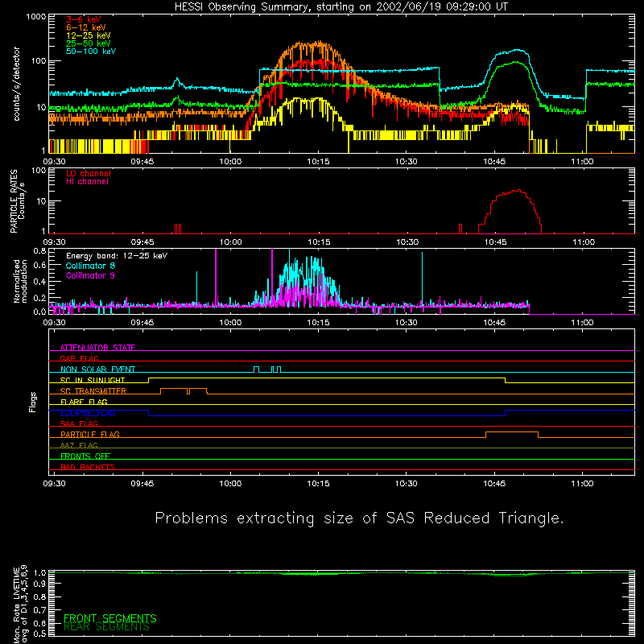Click the '1.0' y-axis value on the livetime plot
Viewport: 644px width, 644px height.
tap(39, 572)
